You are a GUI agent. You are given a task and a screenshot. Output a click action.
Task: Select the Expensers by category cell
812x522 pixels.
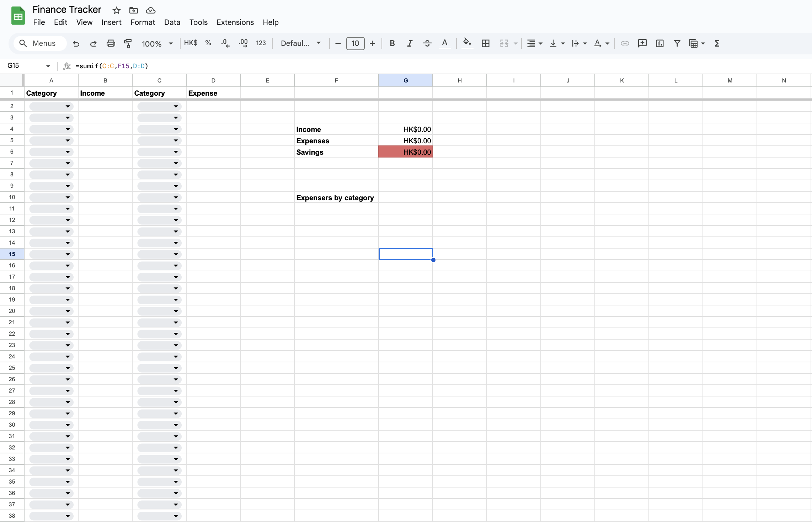[336, 197]
